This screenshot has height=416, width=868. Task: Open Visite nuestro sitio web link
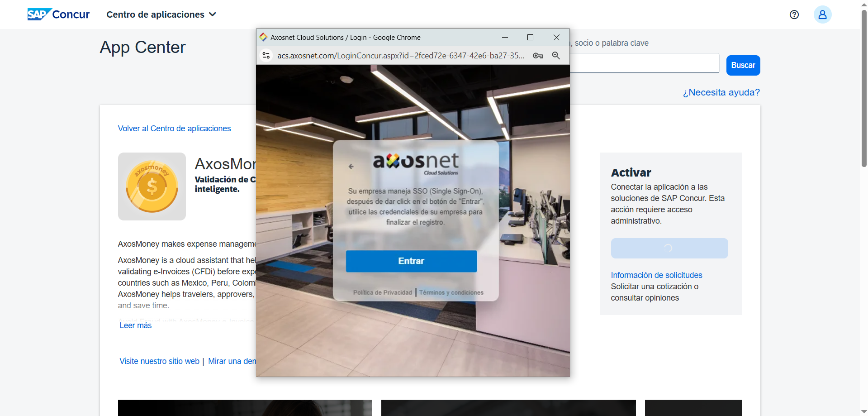pos(159,361)
